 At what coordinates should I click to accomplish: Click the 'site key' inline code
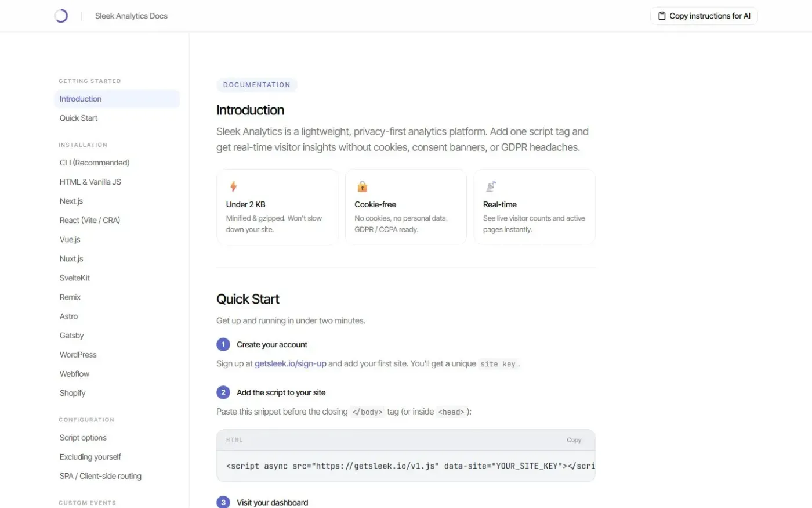click(x=498, y=364)
